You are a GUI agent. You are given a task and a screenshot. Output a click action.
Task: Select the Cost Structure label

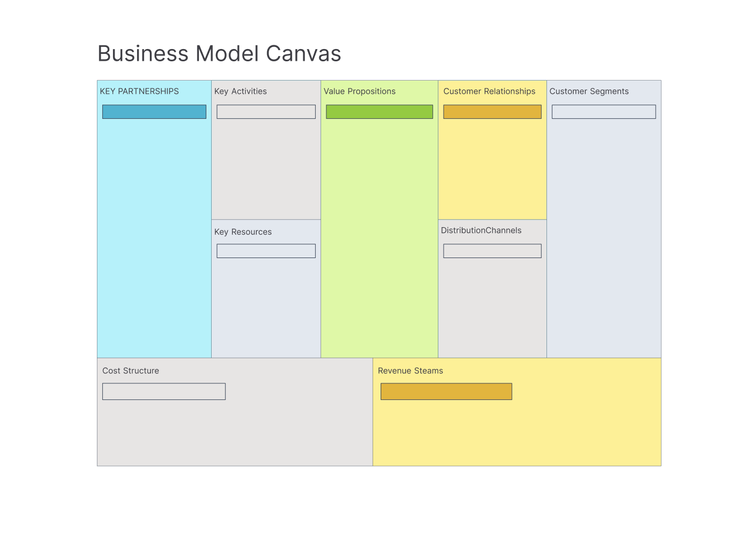tap(131, 371)
